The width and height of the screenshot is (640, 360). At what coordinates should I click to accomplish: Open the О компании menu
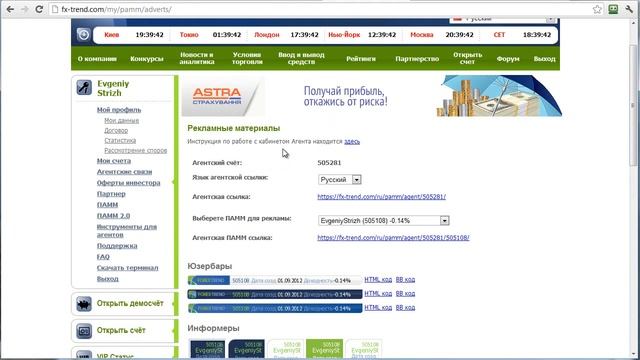(97, 59)
